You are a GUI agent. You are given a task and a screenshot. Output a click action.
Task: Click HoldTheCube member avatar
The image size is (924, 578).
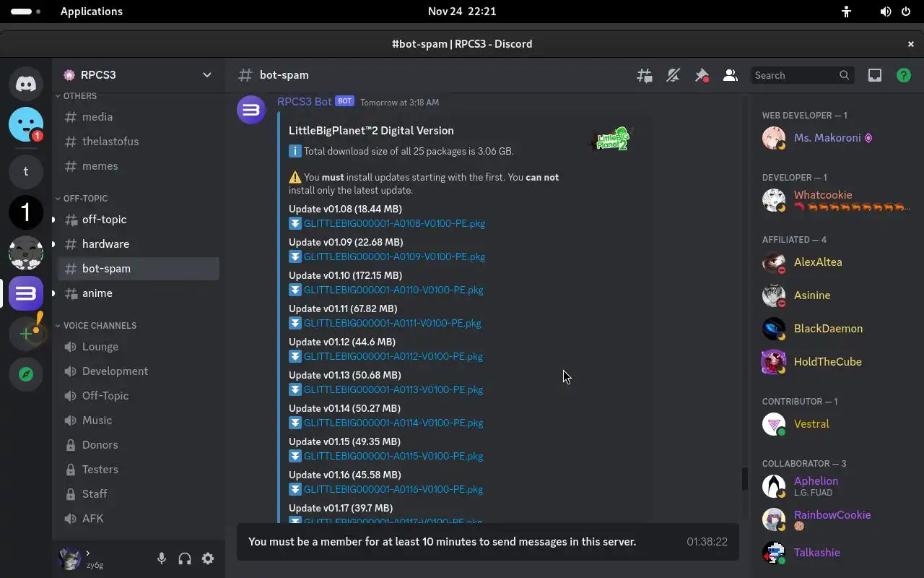(774, 362)
